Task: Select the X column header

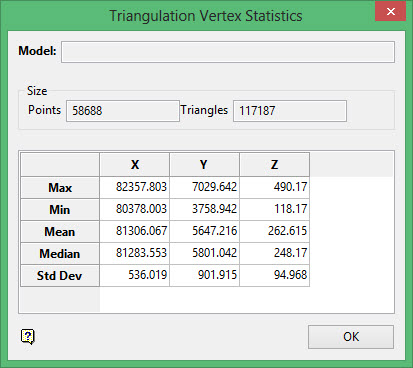Action: [x=135, y=165]
